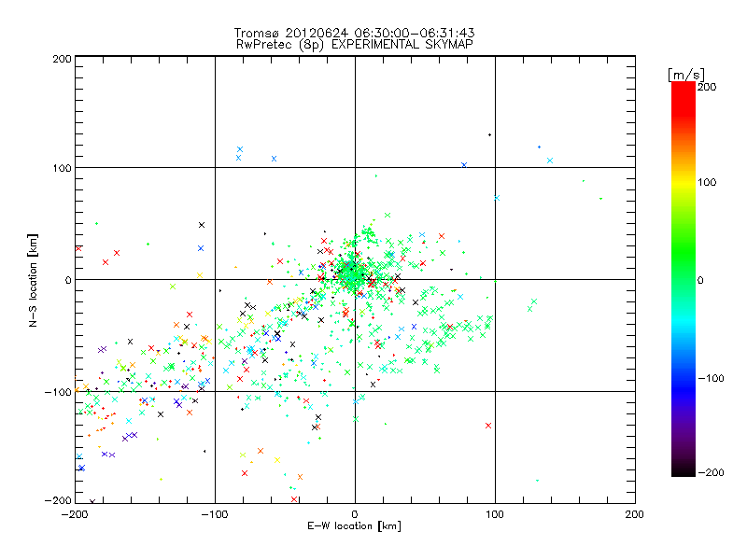The width and height of the screenshot is (747, 560).
Task: Click the colorbar label '-100'
Action: [711, 379]
